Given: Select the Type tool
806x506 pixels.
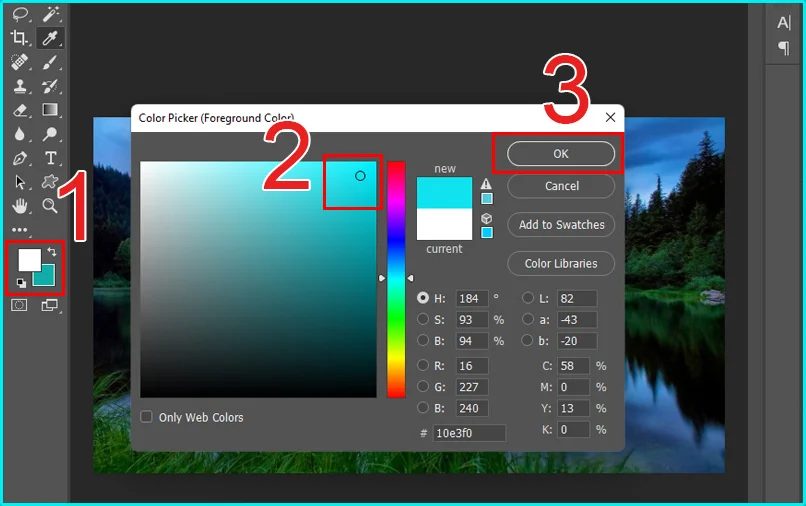Looking at the screenshot, I should 50,158.
